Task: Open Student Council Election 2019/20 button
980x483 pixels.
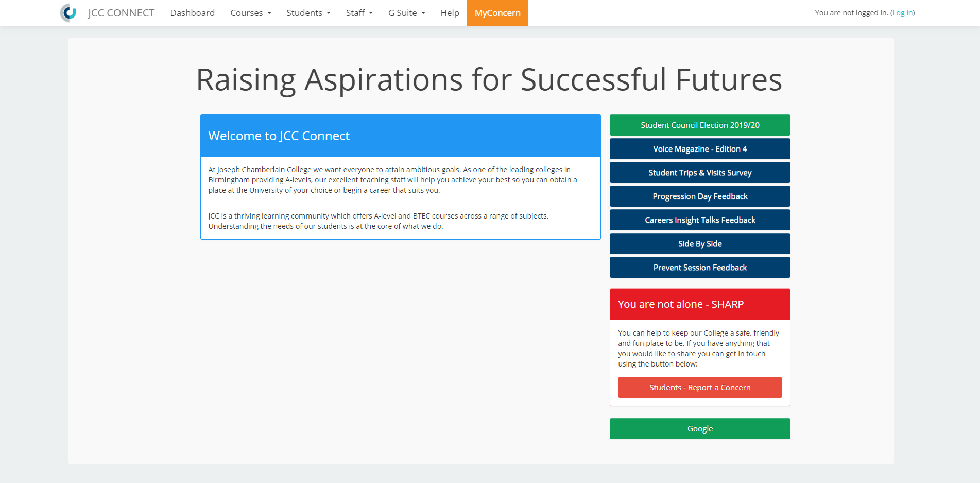Action: pos(700,125)
